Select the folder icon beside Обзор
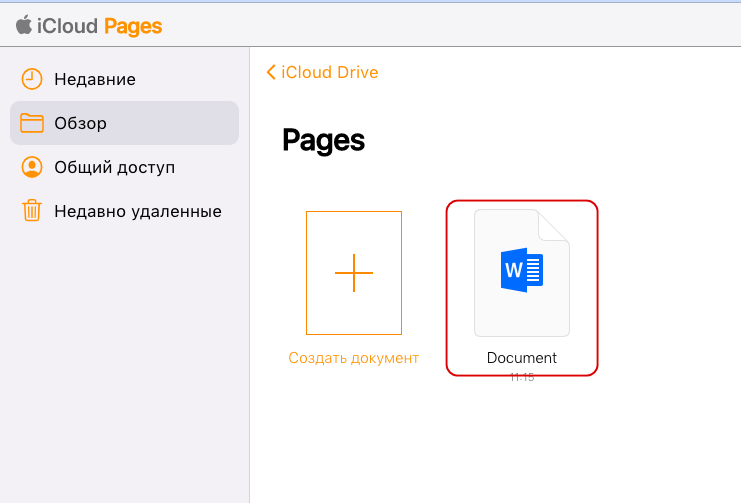741x503 pixels. 32,123
